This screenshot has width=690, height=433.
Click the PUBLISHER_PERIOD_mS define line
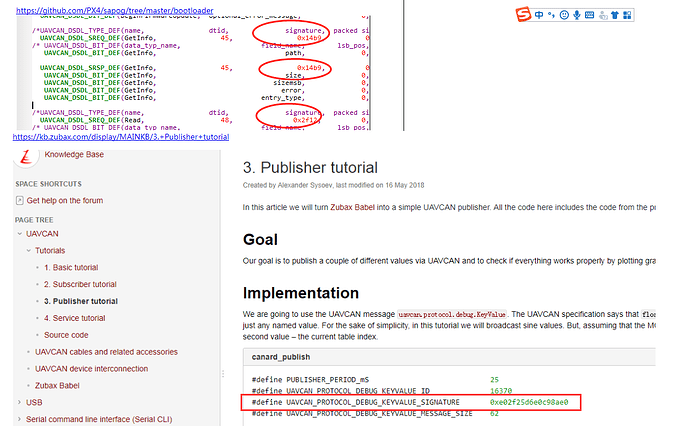(375, 380)
